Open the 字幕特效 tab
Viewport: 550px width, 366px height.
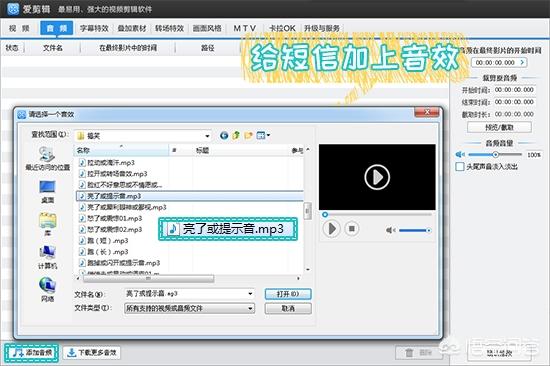click(x=94, y=28)
